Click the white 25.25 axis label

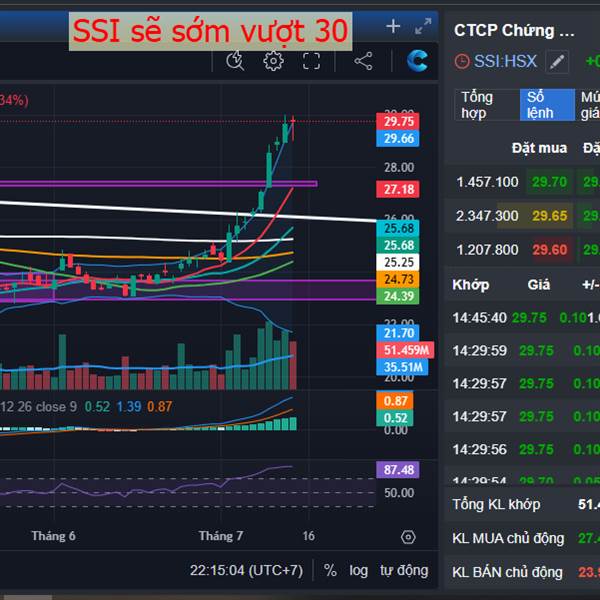point(398,262)
